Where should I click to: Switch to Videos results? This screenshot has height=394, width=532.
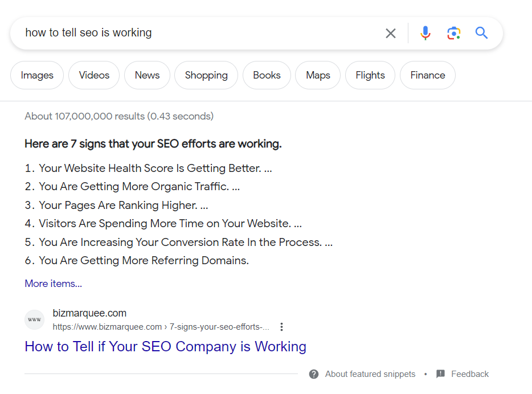(94, 75)
